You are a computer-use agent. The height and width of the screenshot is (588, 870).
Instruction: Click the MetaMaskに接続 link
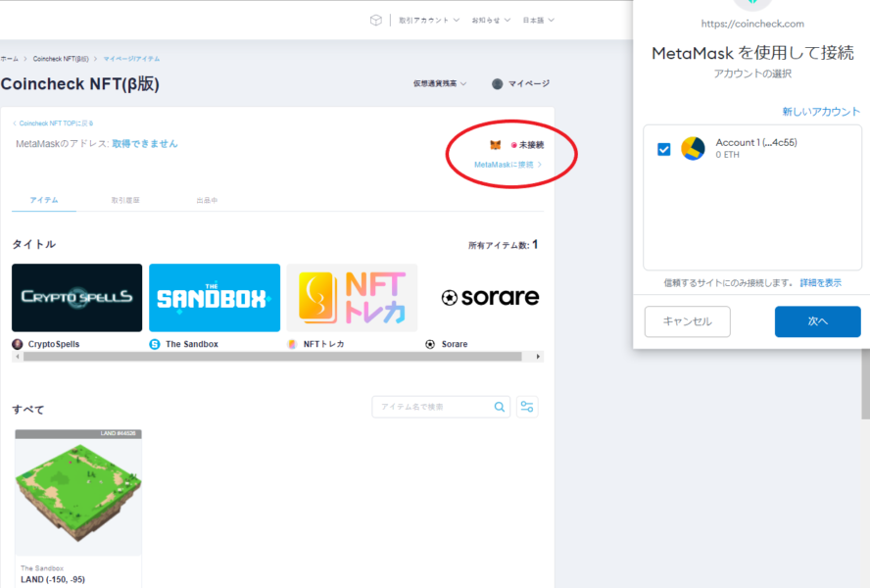(x=507, y=165)
